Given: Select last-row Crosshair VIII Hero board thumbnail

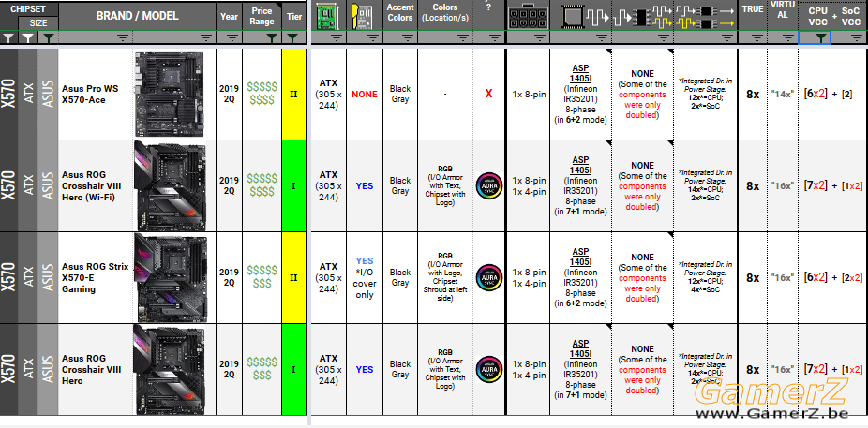Looking at the screenshot, I should (171, 369).
